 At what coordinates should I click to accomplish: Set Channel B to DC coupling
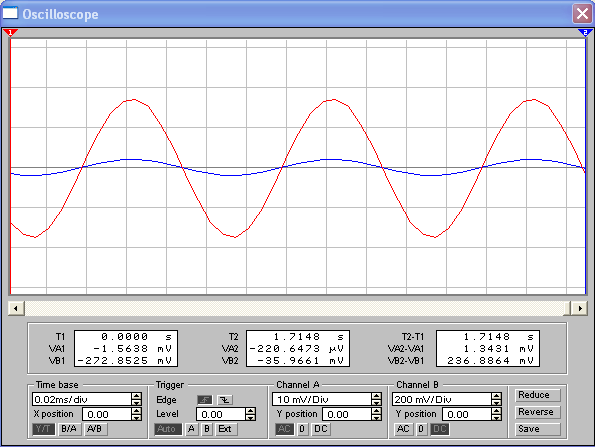click(440, 429)
